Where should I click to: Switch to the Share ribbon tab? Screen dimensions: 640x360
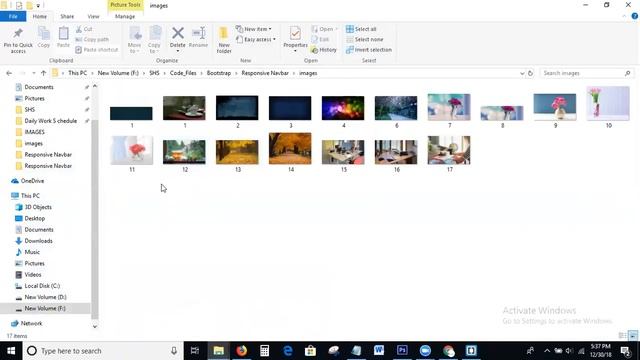[x=67, y=16]
